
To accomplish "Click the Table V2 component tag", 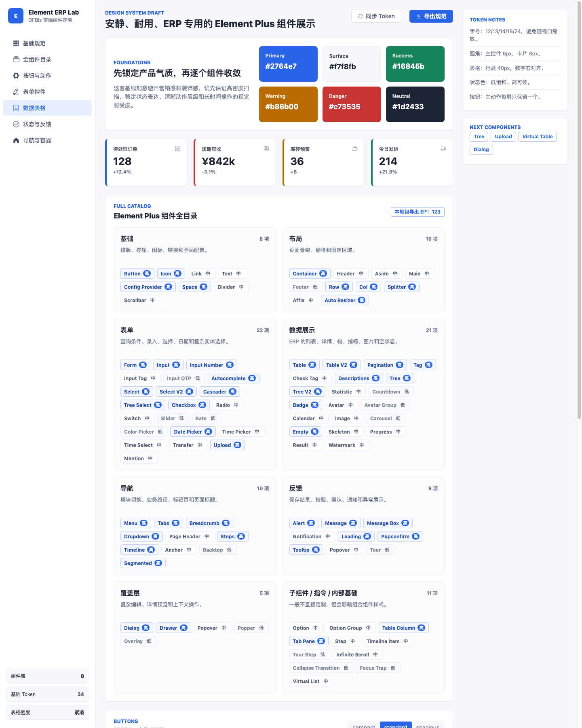I will 342,365.
